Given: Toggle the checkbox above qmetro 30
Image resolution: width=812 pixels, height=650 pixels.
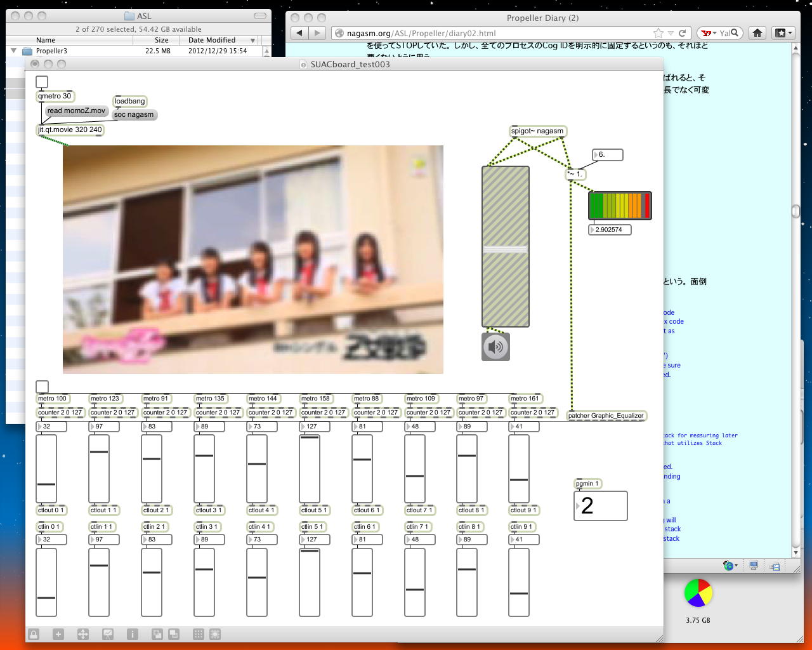Looking at the screenshot, I should click(x=42, y=82).
